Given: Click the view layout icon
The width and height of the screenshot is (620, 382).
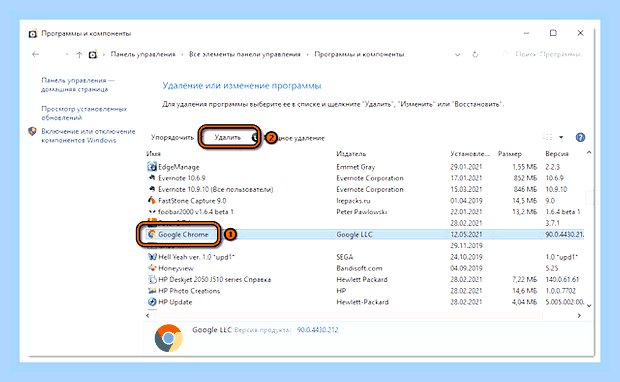Looking at the screenshot, I should click(x=548, y=137).
